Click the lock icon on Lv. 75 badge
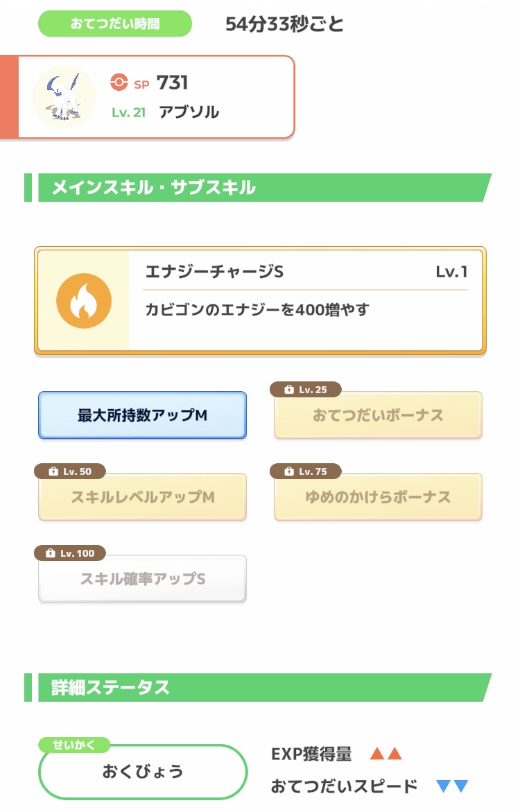The height and width of the screenshot is (812, 520). click(x=289, y=472)
